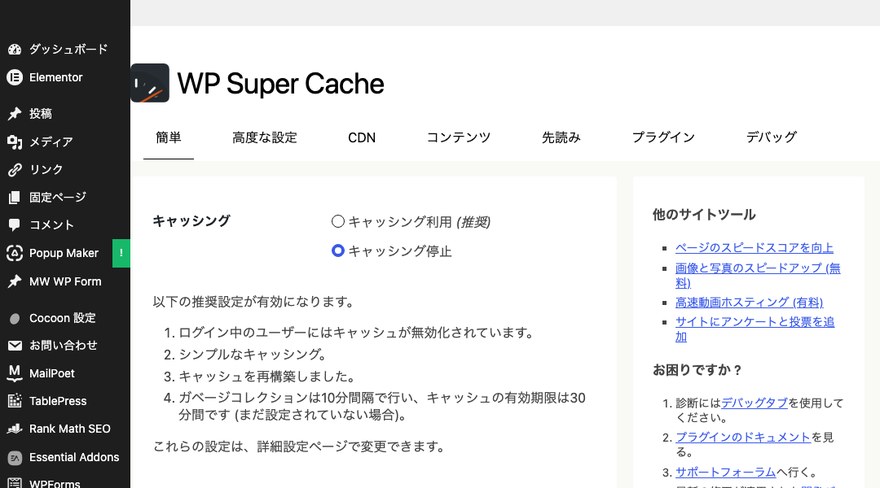This screenshot has width=880, height=488.
Task: Click list item シンプルなキャッシング。
Action: pyautogui.click(x=253, y=355)
